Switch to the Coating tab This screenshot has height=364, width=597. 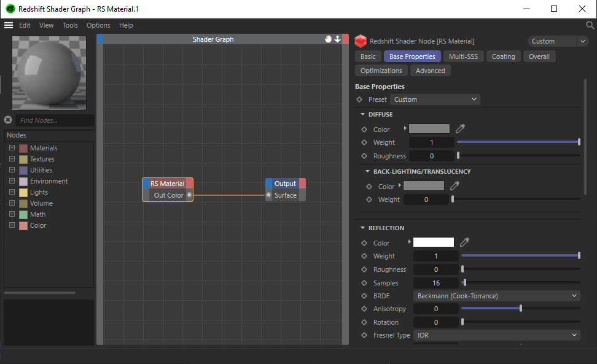504,56
